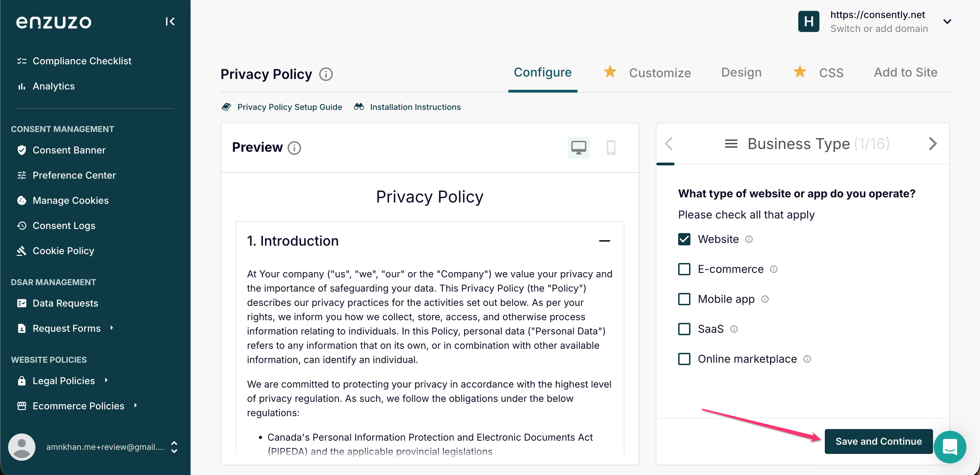
Task: Open Compliance Checklist
Action: [82, 61]
